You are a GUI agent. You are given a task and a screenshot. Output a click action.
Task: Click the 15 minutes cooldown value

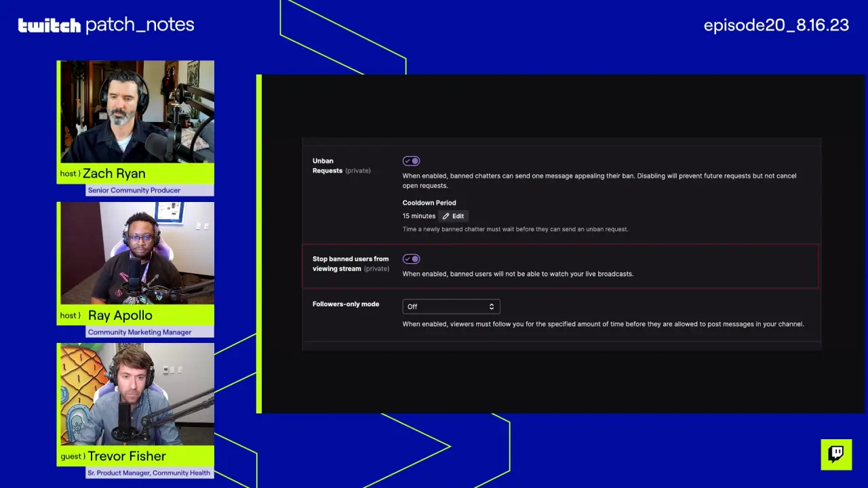click(418, 216)
